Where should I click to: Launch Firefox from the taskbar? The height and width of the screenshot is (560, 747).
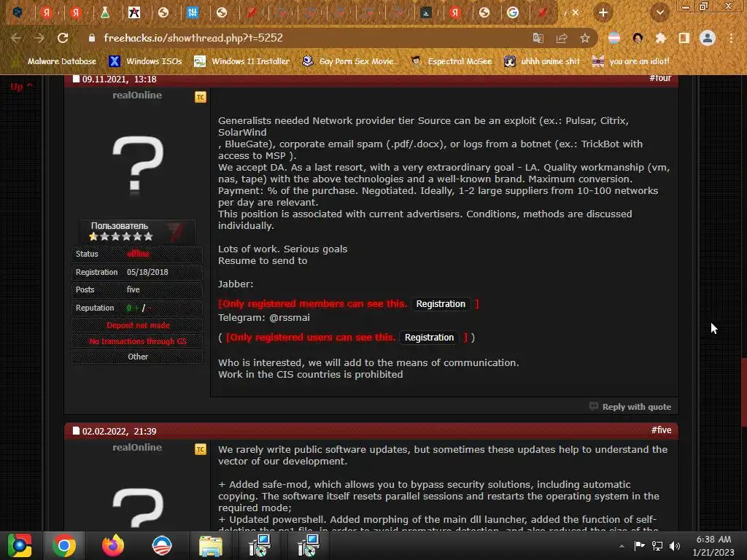113,545
